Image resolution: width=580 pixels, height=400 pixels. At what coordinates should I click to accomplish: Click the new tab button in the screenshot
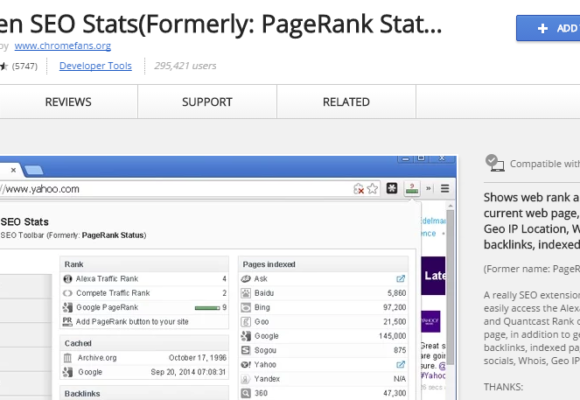(34, 170)
